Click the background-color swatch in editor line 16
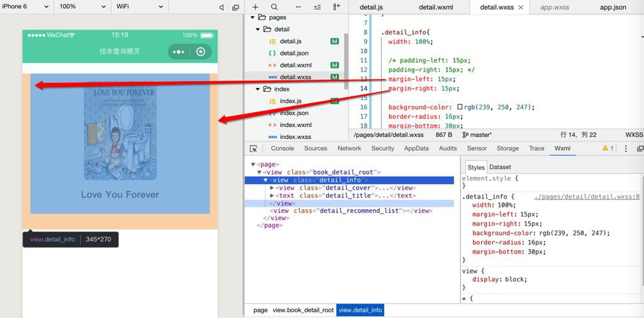644x318 pixels. tap(460, 107)
